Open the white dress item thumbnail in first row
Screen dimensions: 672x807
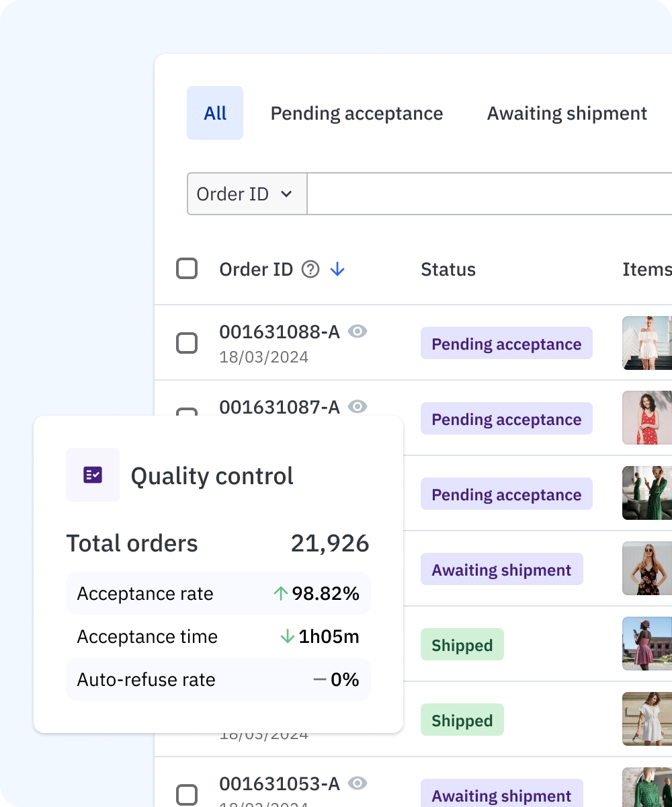[647, 343]
